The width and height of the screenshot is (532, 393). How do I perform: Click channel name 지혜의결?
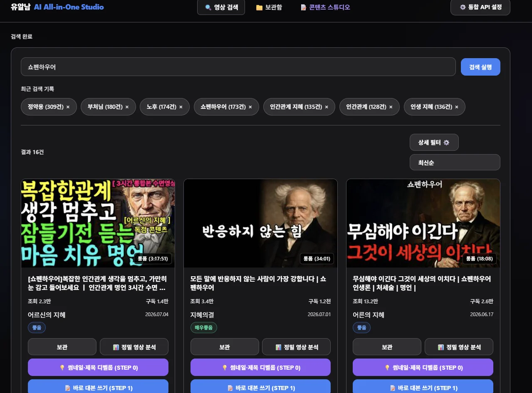pyautogui.click(x=202, y=315)
